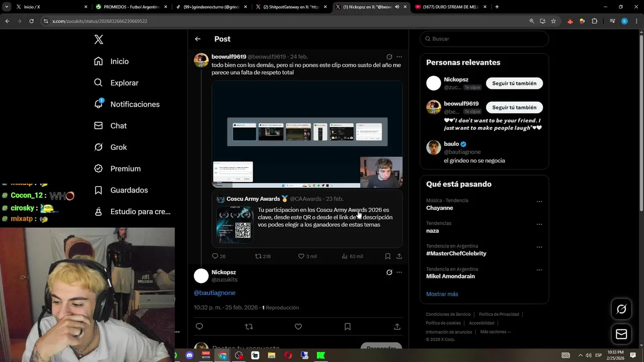Open Guardados bookmarks in the sidebar
This screenshot has height=362, width=644.
121,190
